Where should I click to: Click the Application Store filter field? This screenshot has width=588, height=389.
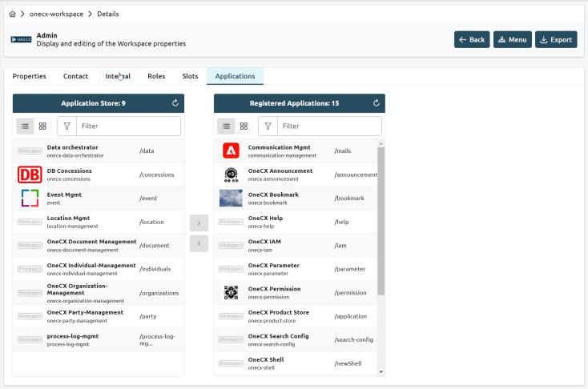click(128, 126)
